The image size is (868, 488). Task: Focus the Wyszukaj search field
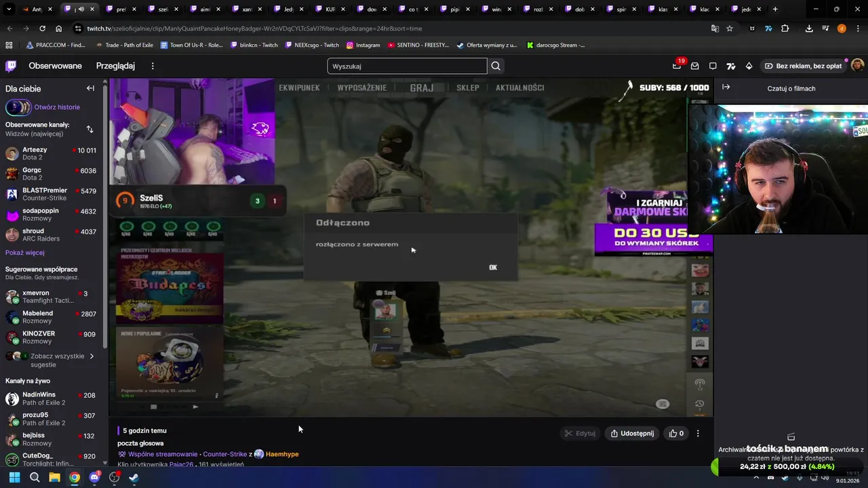point(407,66)
